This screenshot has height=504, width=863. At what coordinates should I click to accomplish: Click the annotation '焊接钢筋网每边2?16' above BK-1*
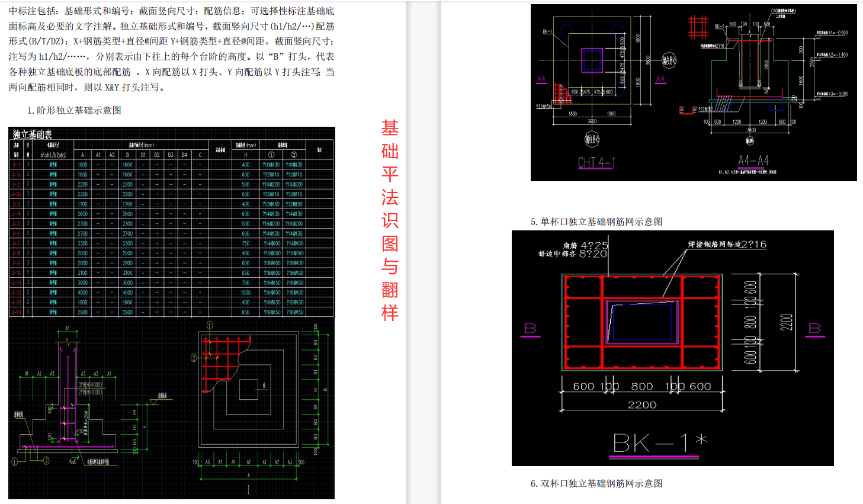(727, 244)
